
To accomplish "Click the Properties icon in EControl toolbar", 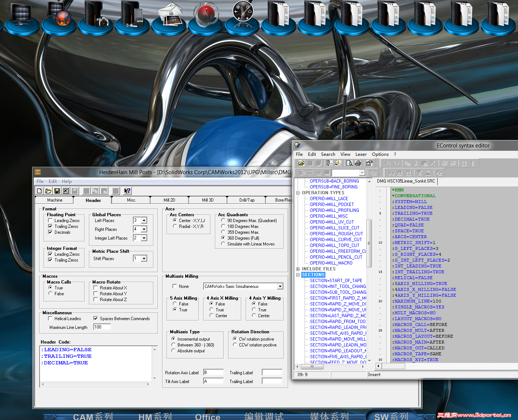I will (x=369, y=163).
